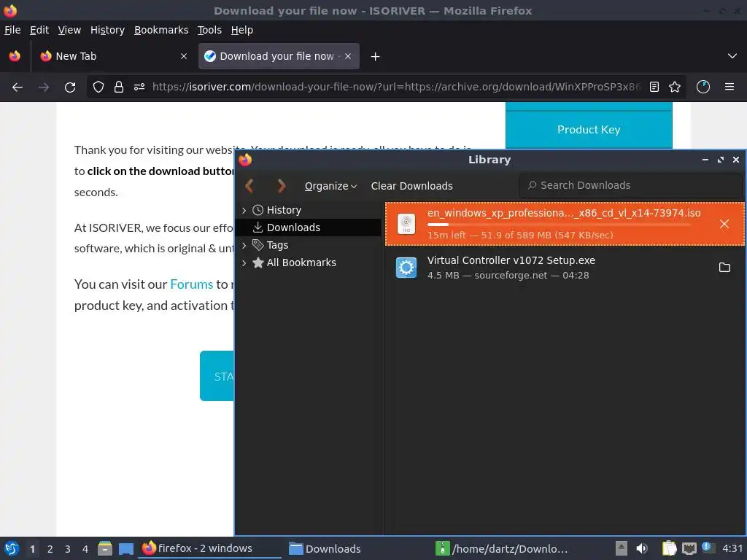Go back in Library window

(x=249, y=186)
